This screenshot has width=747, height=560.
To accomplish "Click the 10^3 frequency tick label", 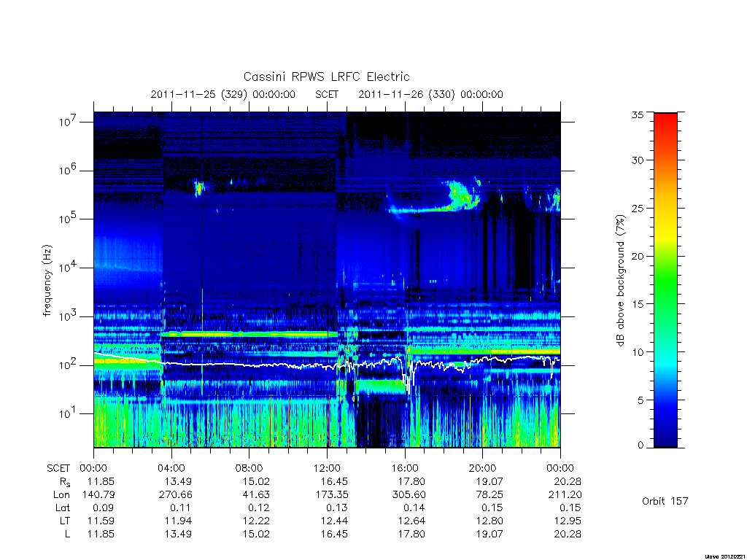I will [x=68, y=316].
